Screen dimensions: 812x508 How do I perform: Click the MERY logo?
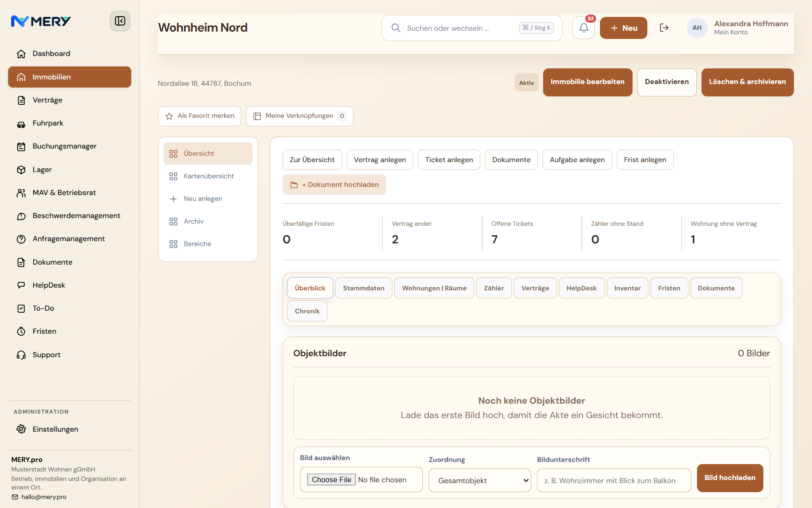click(41, 21)
